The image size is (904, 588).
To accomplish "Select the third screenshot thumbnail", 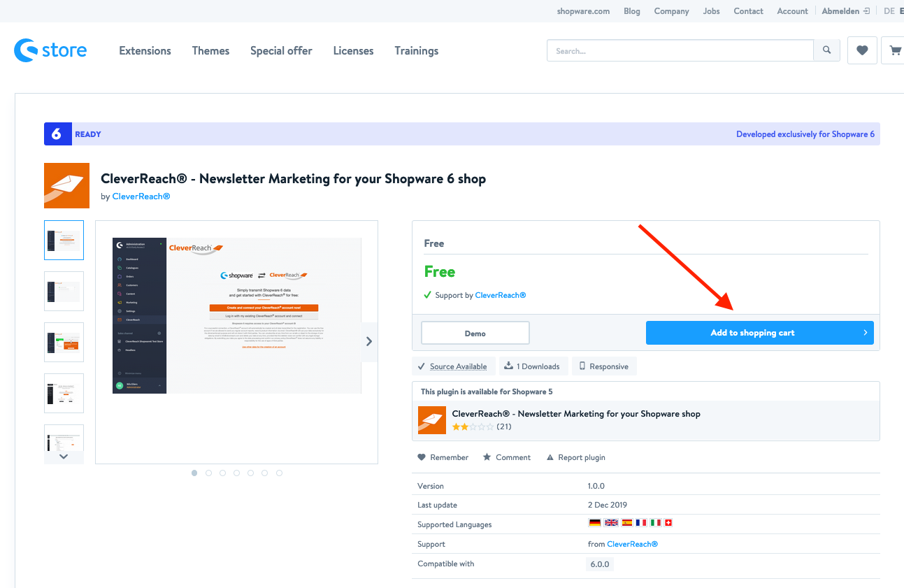I will coord(64,342).
